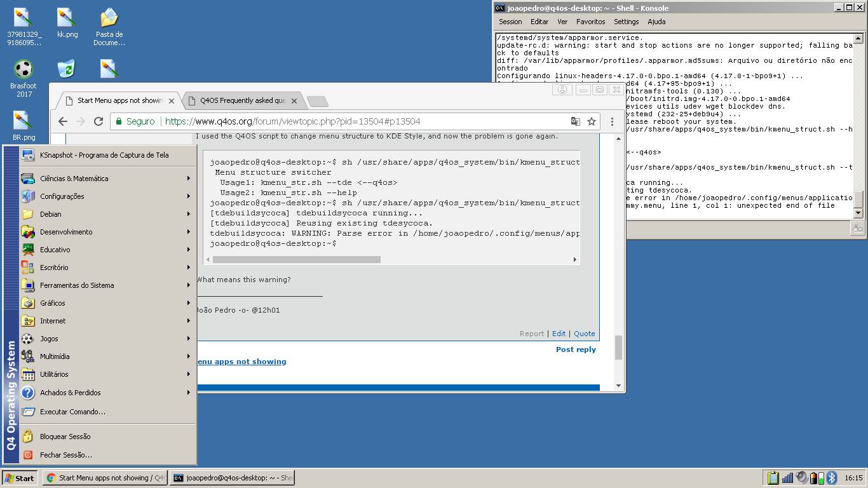
Task: Click the Konsole scrollbar up arrow
Action: (859, 39)
